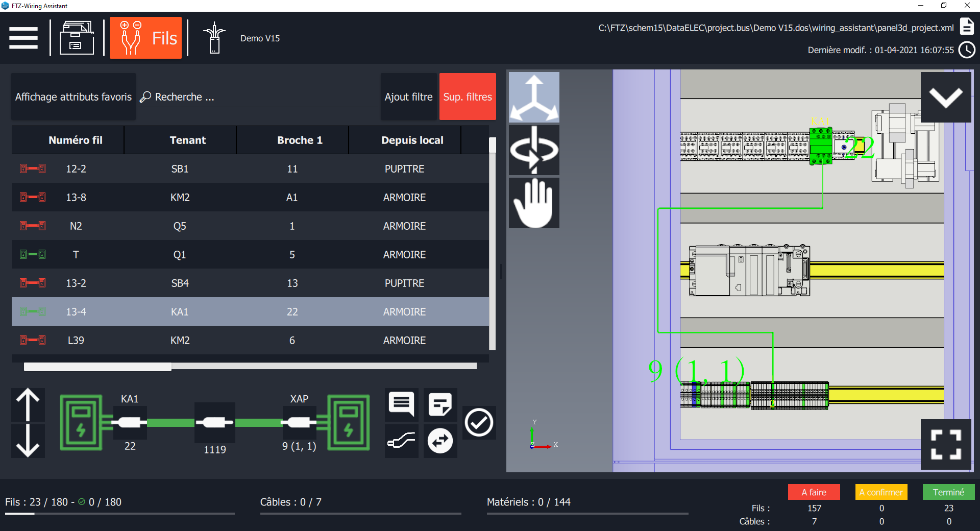
Task: Open the hamburger main menu
Action: 23,37
